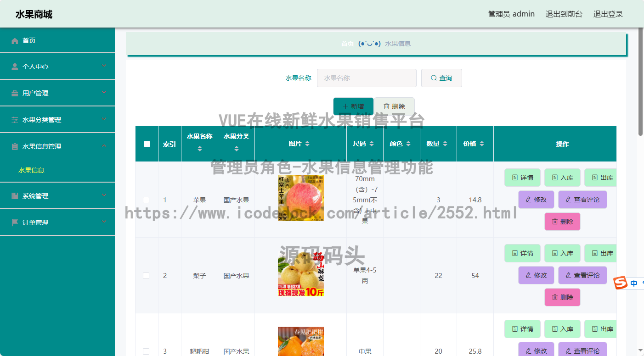Click 出库 for the 梨子 row
Screen dimensions: 644x356
coord(600,253)
